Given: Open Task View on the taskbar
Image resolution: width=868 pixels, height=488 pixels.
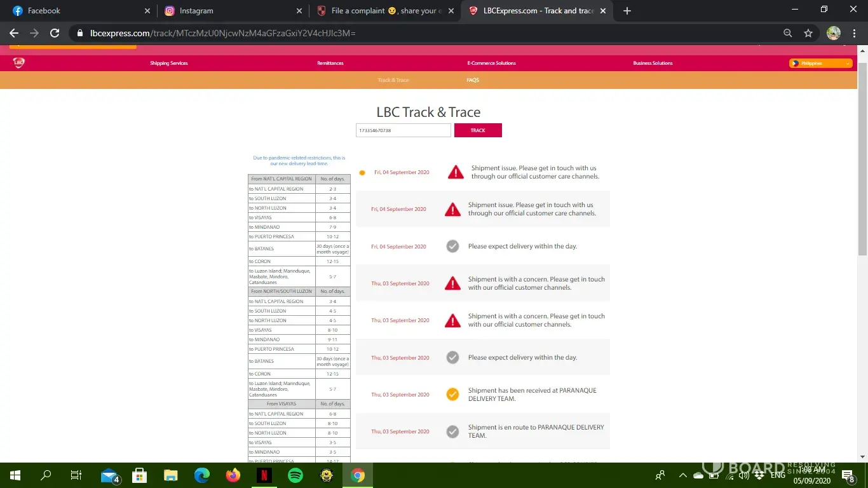Looking at the screenshot, I should coord(76,475).
